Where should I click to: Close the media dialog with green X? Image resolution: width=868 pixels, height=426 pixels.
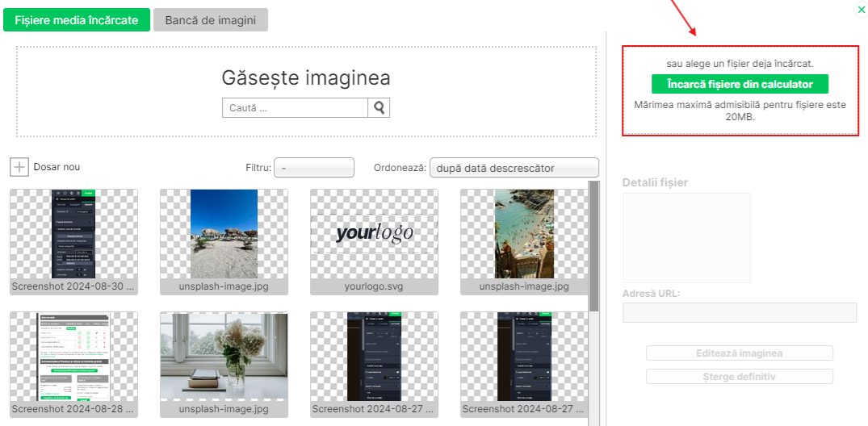click(858, 10)
